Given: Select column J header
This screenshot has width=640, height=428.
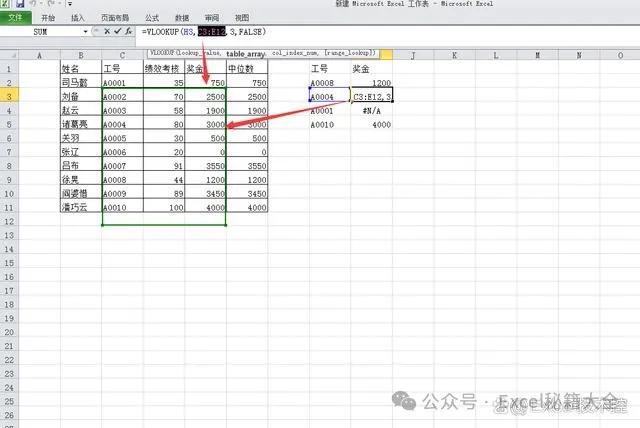Looking at the screenshot, I should (413, 55).
